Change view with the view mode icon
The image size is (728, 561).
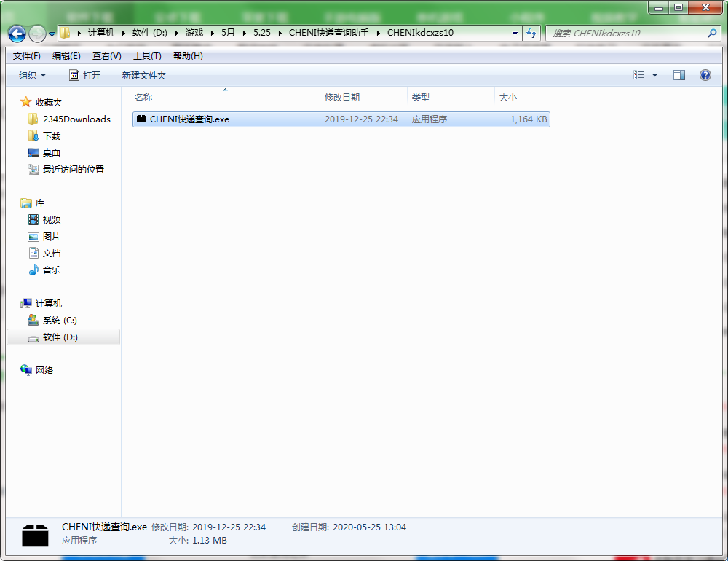(639, 75)
